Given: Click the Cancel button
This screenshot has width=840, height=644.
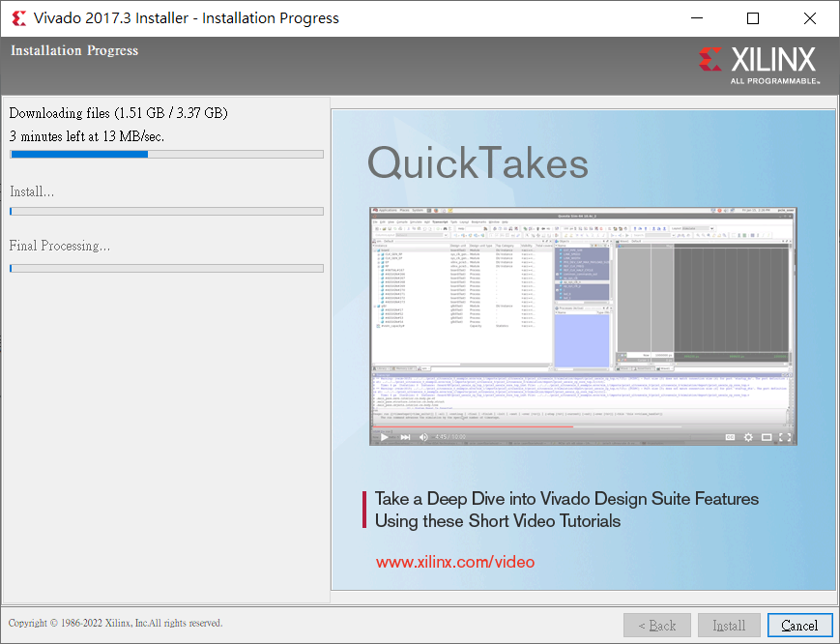Looking at the screenshot, I should point(799,626).
